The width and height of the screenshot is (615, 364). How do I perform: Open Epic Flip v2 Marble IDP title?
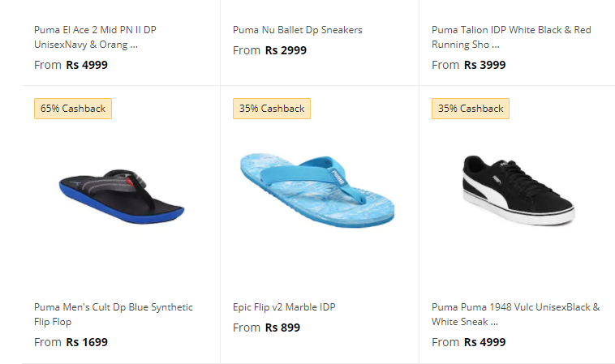284,306
